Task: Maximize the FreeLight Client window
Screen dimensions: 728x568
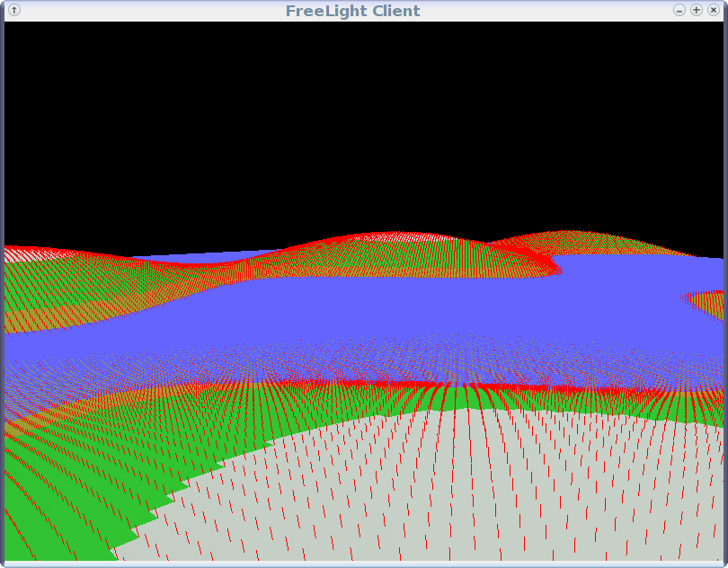Action: [x=697, y=10]
